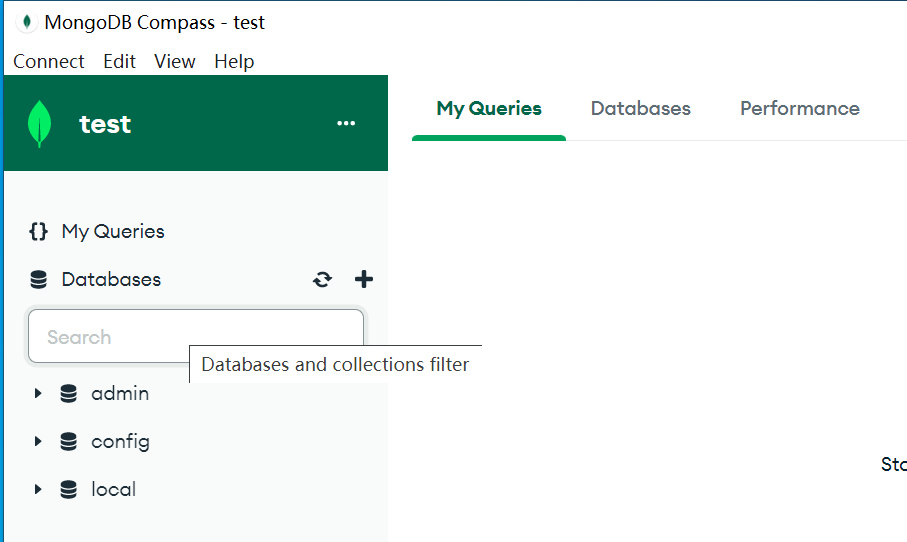The width and height of the screenshot is (907, 542).
Task: Open the View menu
Action: coord(175,61)
